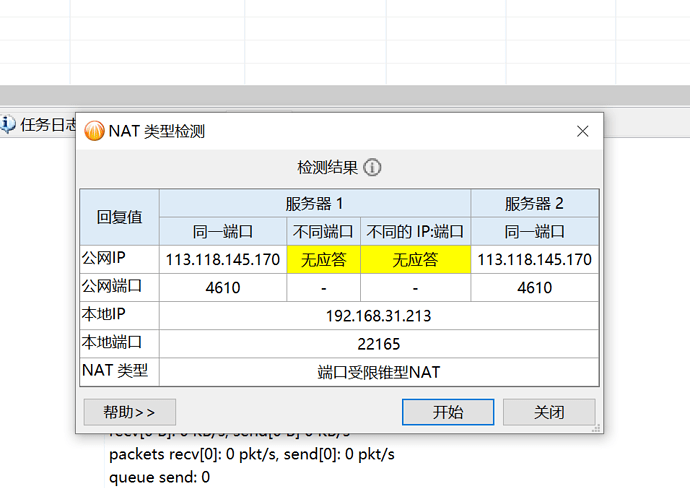Open the 任务日志 tab with the info icon
This screenshot has width=690, height=488.
(x=40, y=125)
